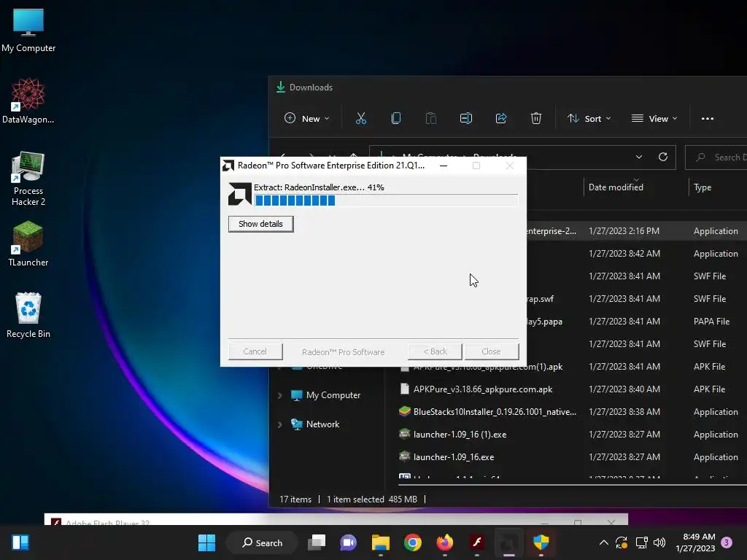Click the Back button in Radeon installer
The image size is (747, 560).
click(x=435, y=351)
